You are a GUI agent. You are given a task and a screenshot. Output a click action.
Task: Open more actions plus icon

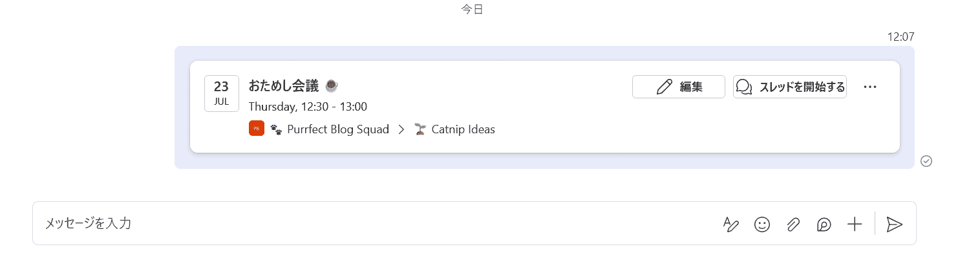[x=855, y=224]
